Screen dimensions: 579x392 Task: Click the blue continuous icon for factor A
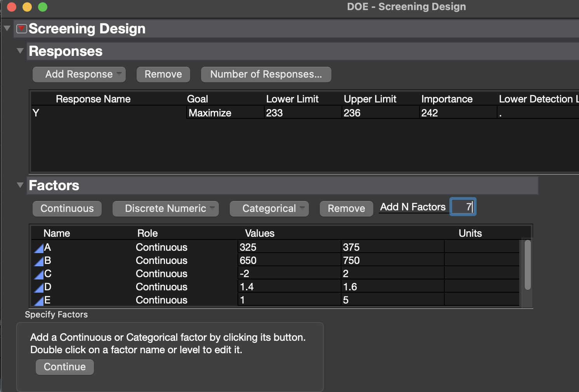(39, 248)
